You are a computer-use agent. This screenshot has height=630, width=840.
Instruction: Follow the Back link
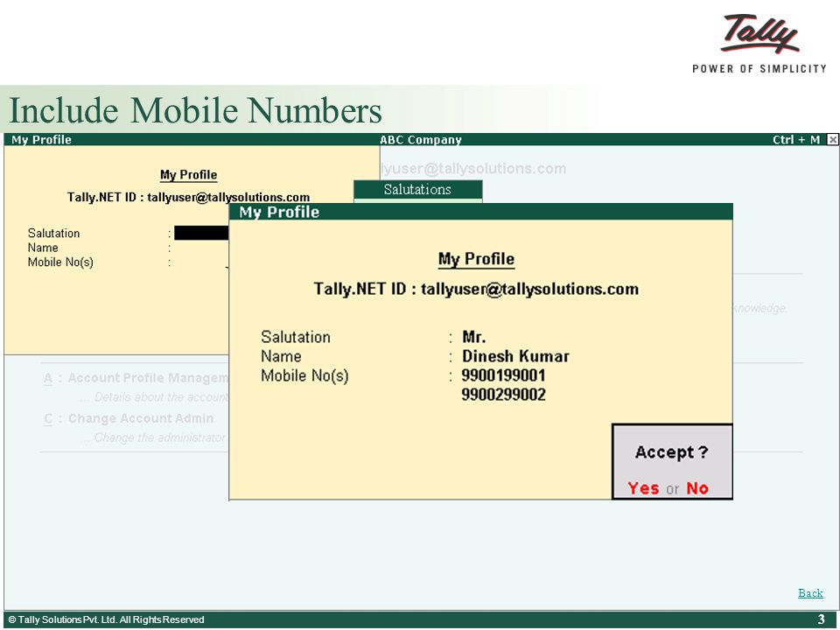[810, 592]
